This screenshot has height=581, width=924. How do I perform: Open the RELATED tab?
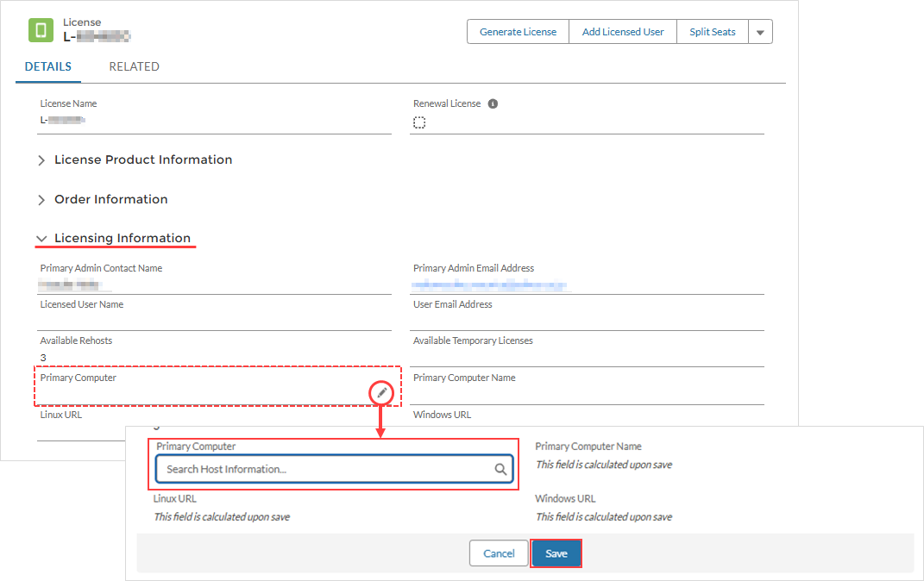[x=134, y=66]
